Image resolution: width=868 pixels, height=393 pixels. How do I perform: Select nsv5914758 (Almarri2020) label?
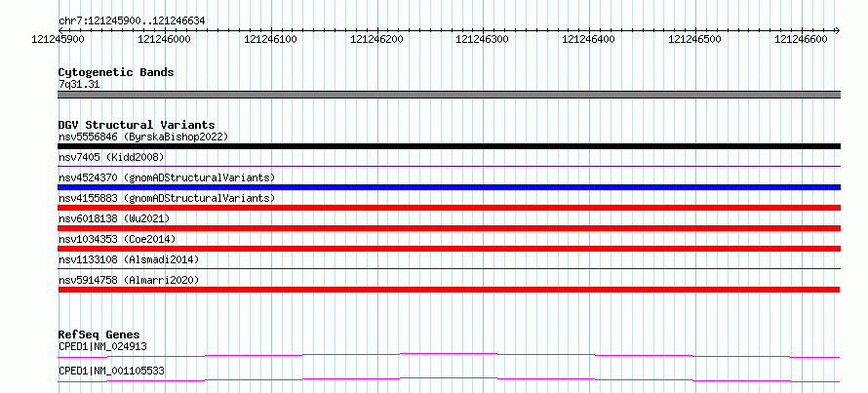(x=129, y=280)
